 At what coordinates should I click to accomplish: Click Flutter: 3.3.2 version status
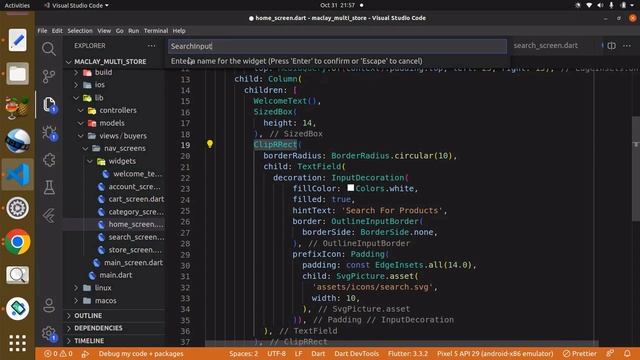point(407,353)
